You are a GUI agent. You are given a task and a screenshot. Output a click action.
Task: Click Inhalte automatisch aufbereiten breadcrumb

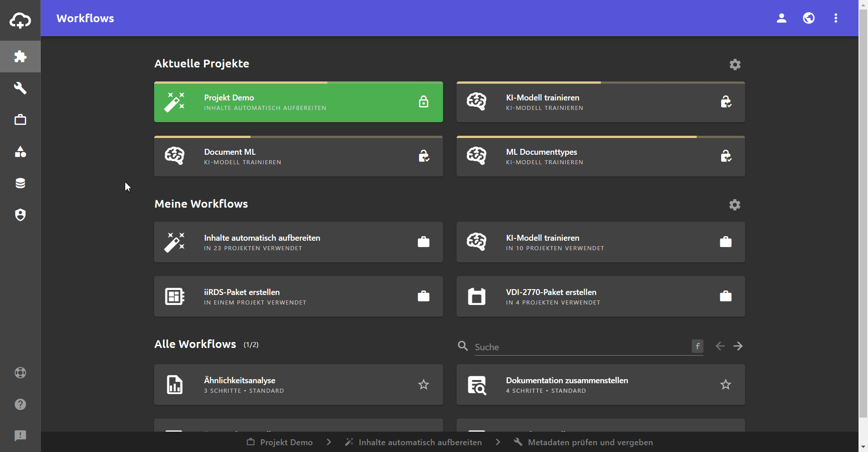coord(414,442)
